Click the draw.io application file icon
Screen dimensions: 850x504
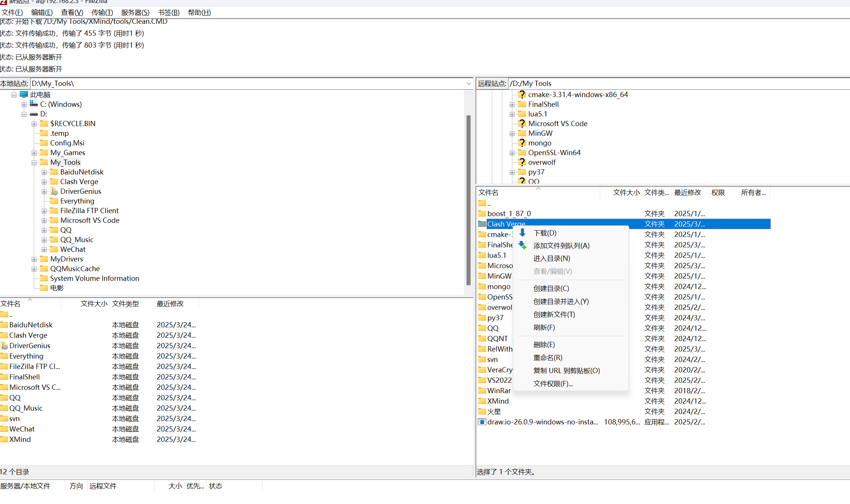[482, 422]
